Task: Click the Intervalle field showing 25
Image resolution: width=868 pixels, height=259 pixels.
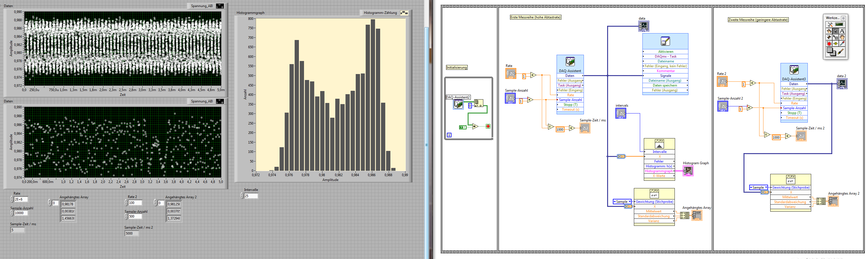Action: pyautogui.click(x=251, y=196)
